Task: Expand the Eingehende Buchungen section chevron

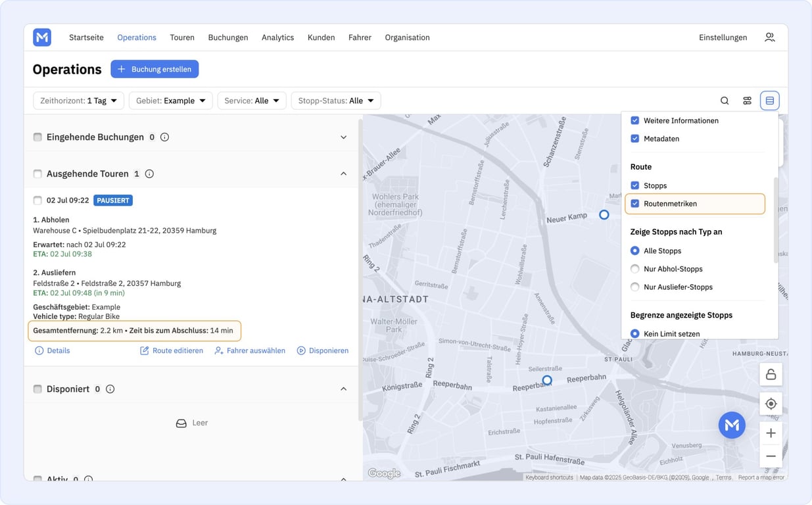Action: coord(343,137)
